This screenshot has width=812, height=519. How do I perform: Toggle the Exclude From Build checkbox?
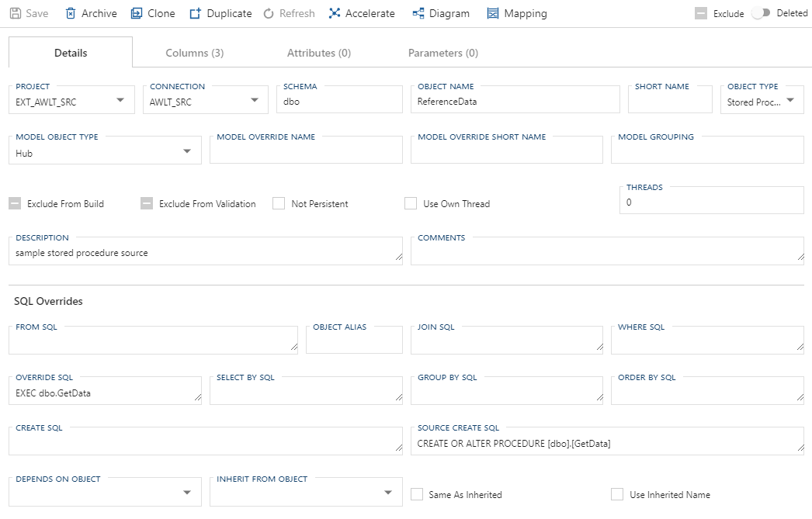(x=15, y=203)
